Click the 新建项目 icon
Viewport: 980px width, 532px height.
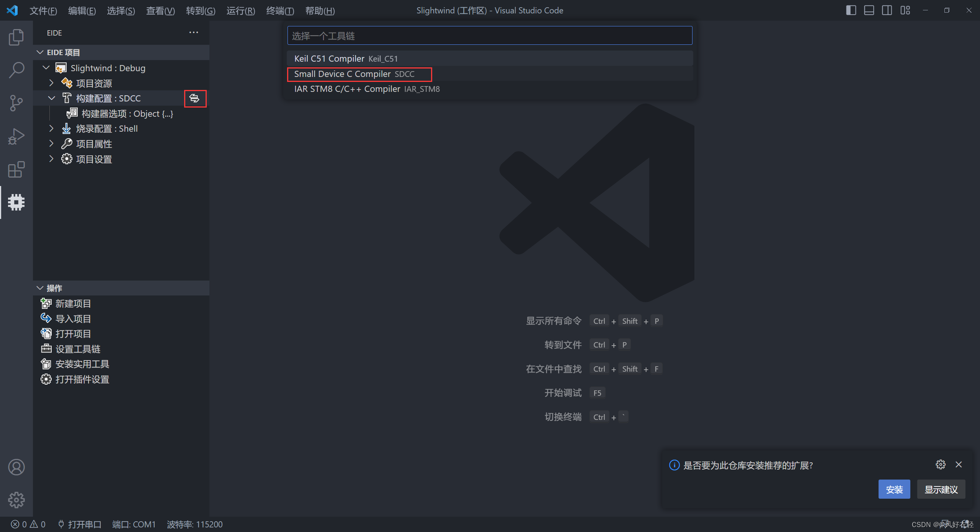pos(46,304)
